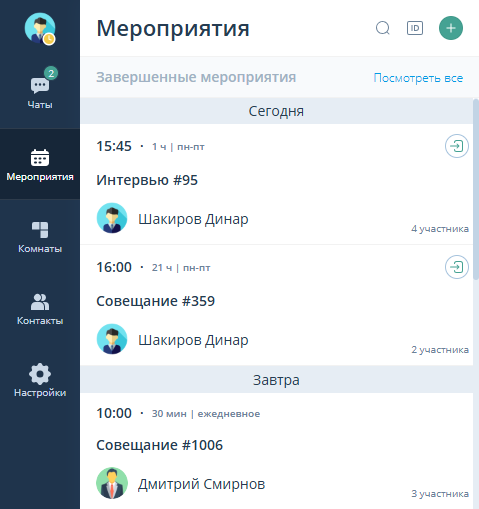Click Дмитрий Смирнов avatar

112,483
